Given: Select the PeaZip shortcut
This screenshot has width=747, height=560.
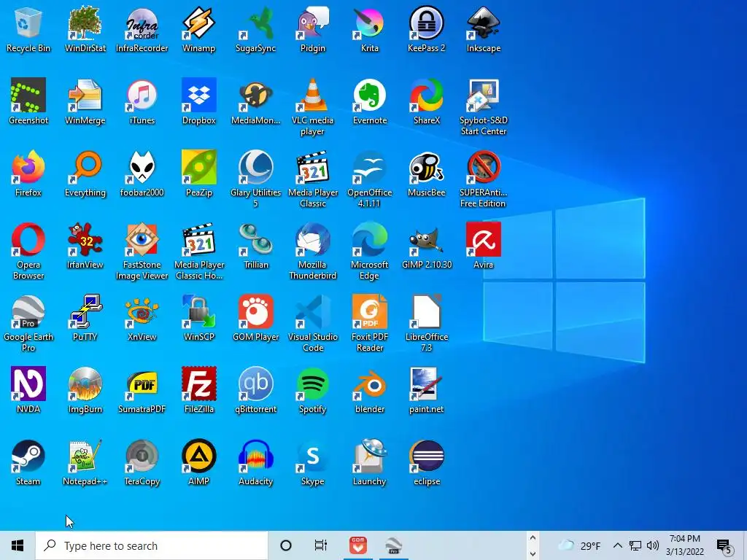Looking at the screenshot, I should pos(198,174).
